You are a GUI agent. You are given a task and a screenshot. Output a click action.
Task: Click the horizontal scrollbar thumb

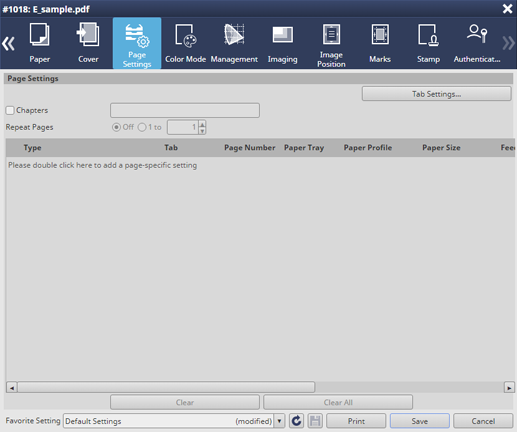point(166,387)
